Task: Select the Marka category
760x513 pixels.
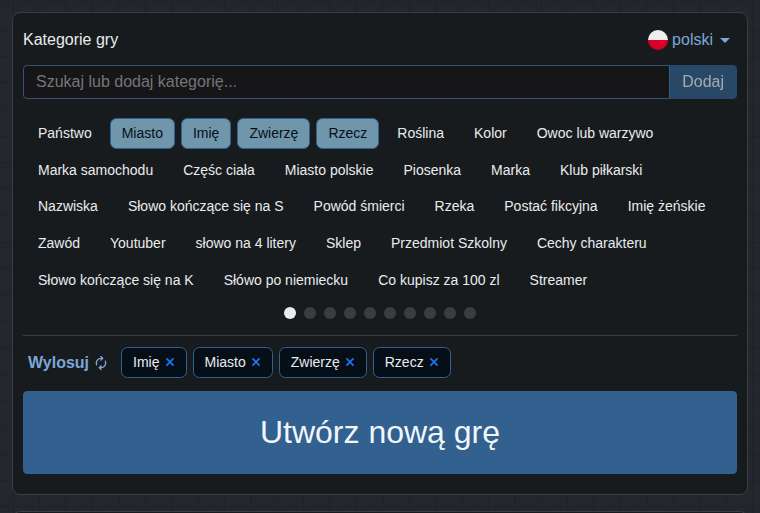Action: coord(510,170)
